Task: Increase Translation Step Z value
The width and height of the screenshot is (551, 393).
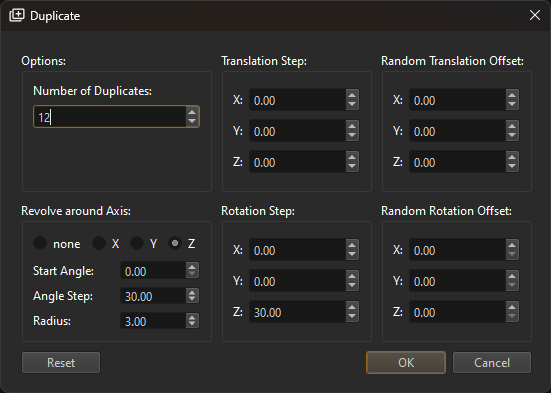Action: click(x=352, y=157)
